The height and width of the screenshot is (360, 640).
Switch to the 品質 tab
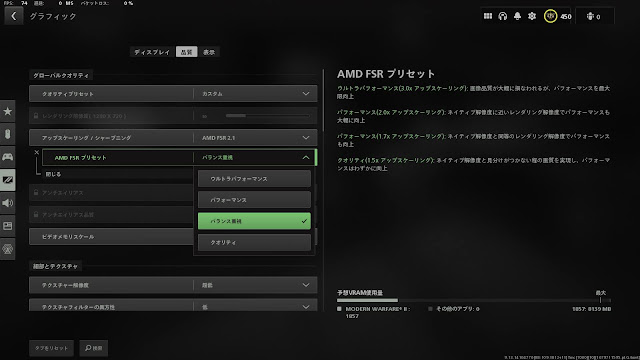pos(187,52)
